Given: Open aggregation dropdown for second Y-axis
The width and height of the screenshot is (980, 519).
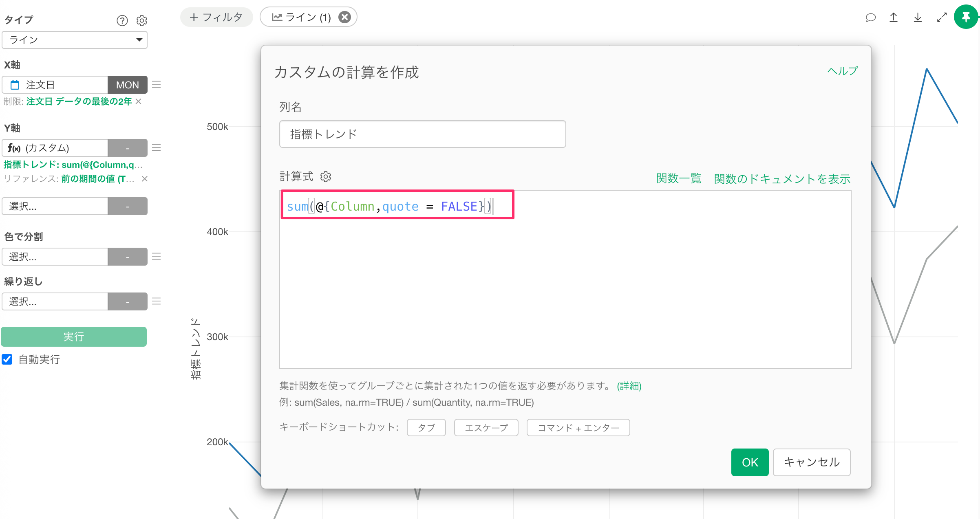Looking at the screenshot, I should (x=128, y=206).
